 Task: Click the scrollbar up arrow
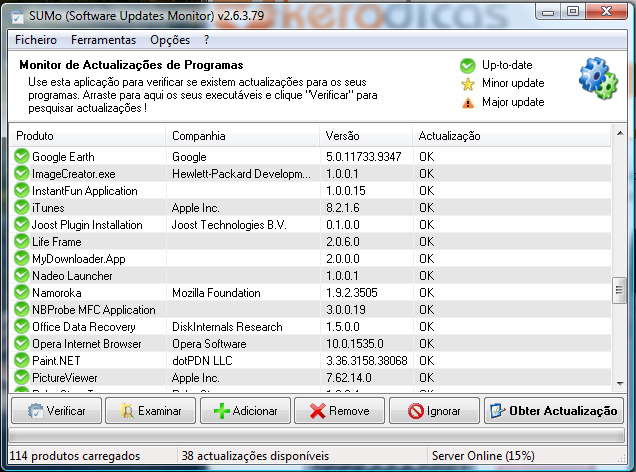coord(619,133)
